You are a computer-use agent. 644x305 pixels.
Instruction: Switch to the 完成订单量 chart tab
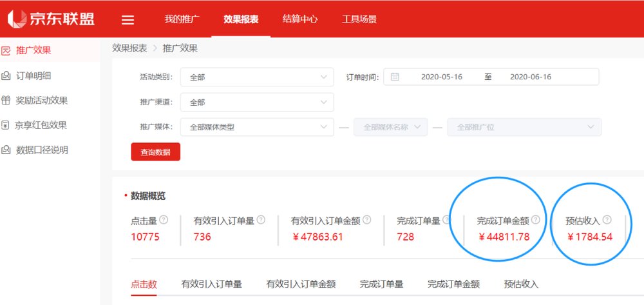[x=381, y=284]
